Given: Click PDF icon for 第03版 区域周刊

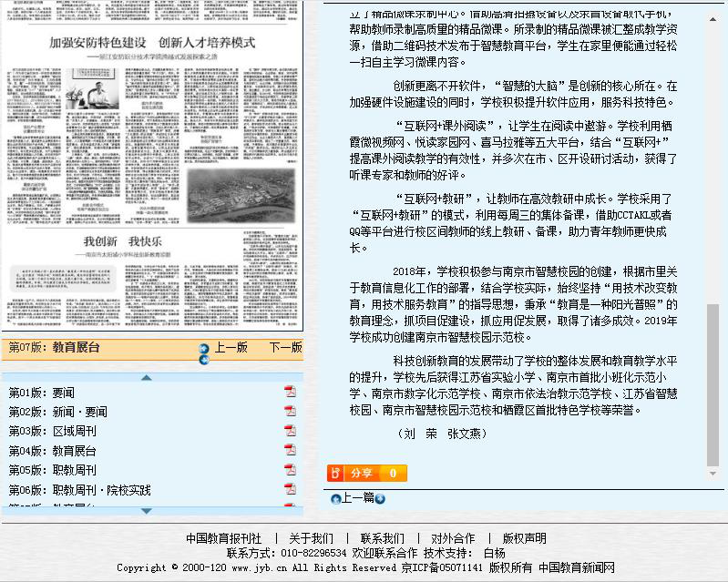Looking at the screenshot, I should (290, 431).
